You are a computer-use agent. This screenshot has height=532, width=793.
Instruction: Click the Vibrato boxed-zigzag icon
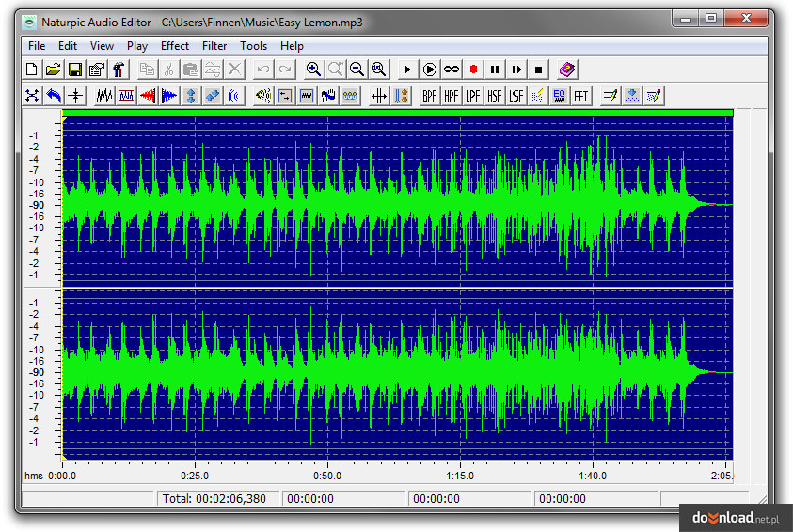[x=307, y=96]
